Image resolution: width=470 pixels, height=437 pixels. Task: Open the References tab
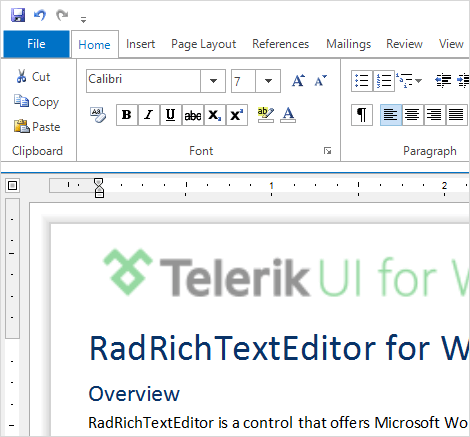(x=280, y=44)
